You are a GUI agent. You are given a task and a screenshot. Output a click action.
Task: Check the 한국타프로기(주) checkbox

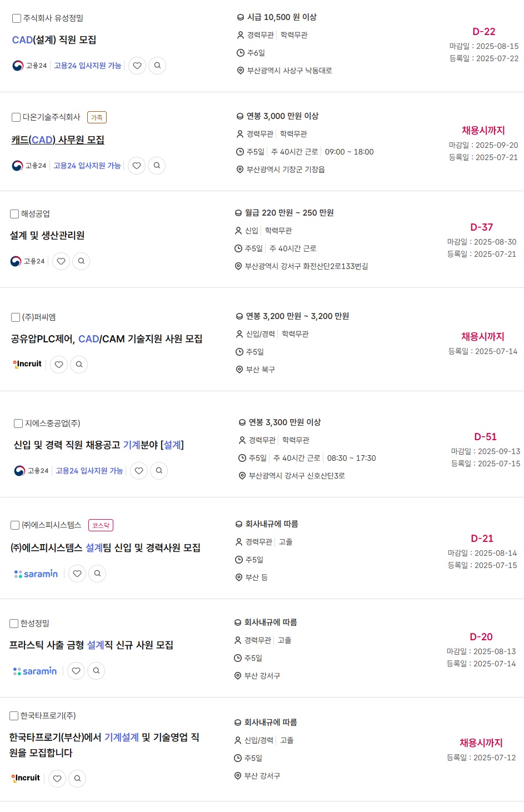14,716
